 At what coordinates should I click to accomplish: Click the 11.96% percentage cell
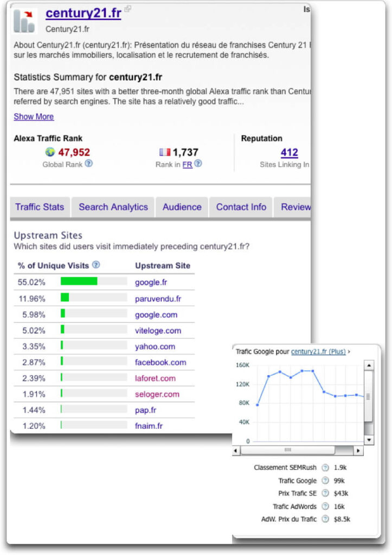pos(32,299)
